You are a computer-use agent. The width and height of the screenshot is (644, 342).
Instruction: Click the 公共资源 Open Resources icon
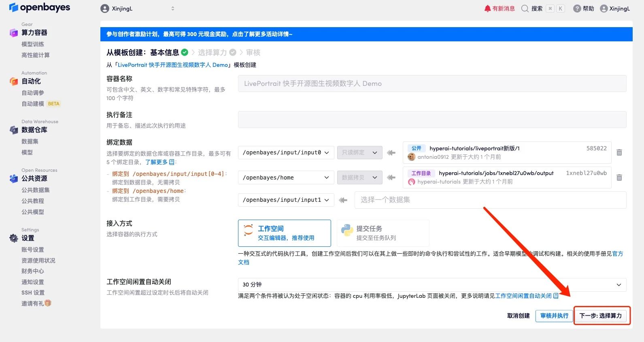pyautogui.click(x=14, y=178)
